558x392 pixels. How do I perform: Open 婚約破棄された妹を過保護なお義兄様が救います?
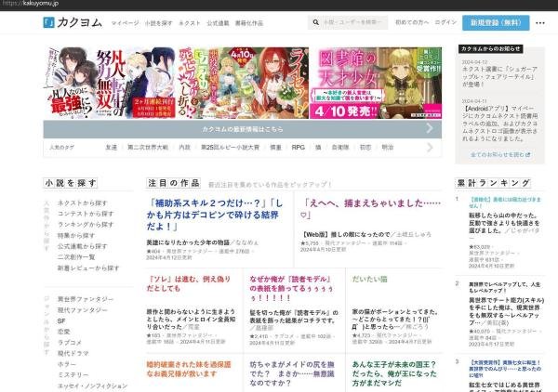[x=189, y=369]
